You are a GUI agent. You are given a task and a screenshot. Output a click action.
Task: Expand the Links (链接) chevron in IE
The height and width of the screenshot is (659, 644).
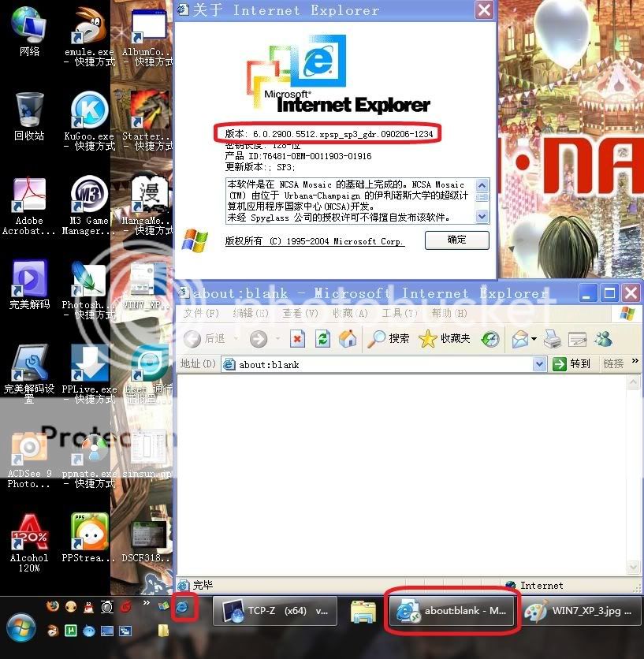click(635, 360)
